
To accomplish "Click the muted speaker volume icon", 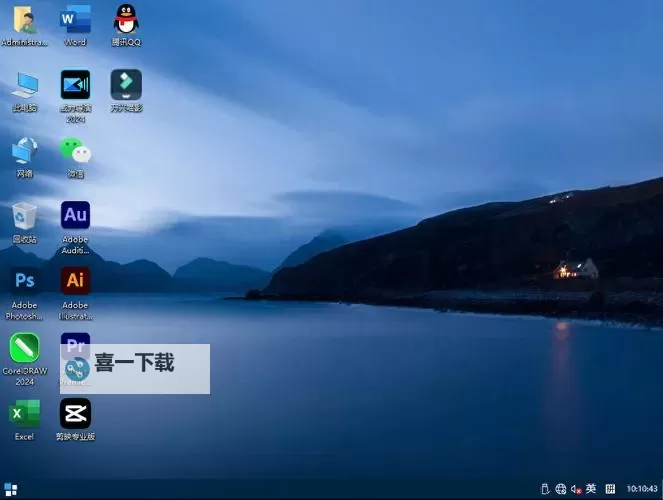I will point(576,489).
